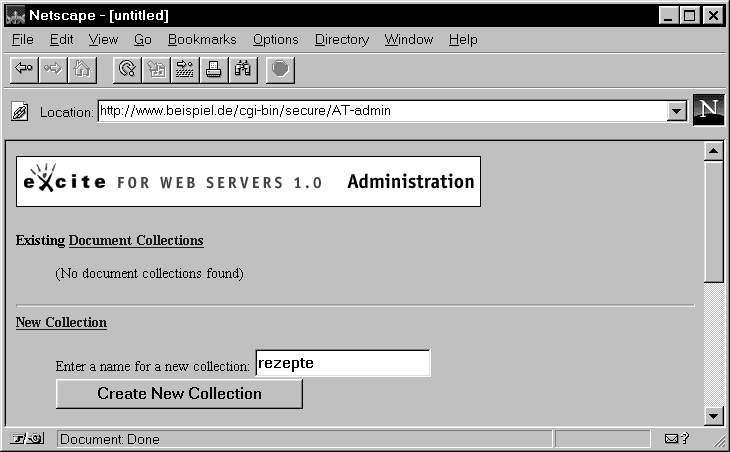Click the Home toolbar icon
Viewport: 730px width, 452px height.
click(82, 69)
